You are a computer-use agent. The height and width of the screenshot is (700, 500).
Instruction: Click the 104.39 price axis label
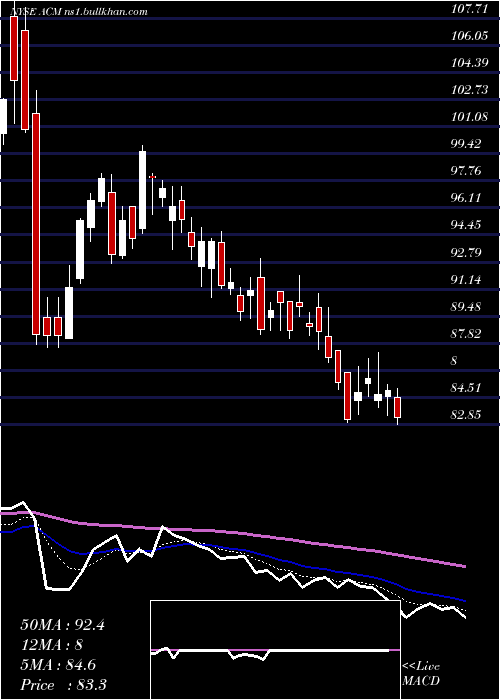[x=469, y=63]
